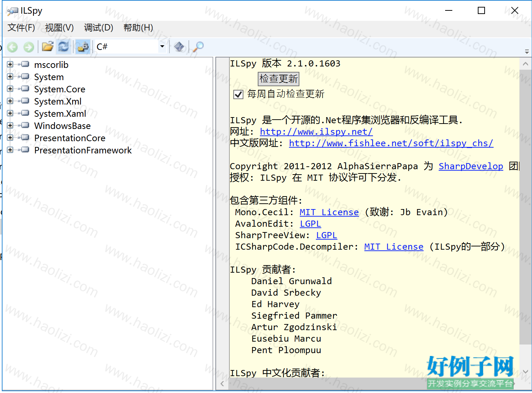Viewport: 532px width, 393px height.
Task: Open the http://www.ilspy.net/ link
Action: point(316,132)
